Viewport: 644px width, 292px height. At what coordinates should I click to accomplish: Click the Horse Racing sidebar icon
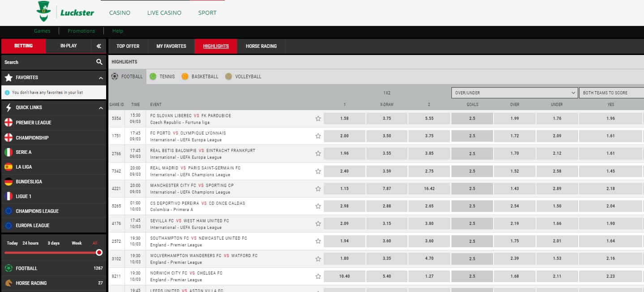[9, 283]
